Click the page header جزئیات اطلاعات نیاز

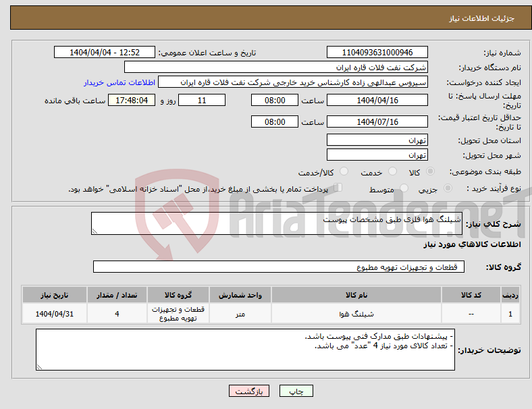tap(482, 18)
